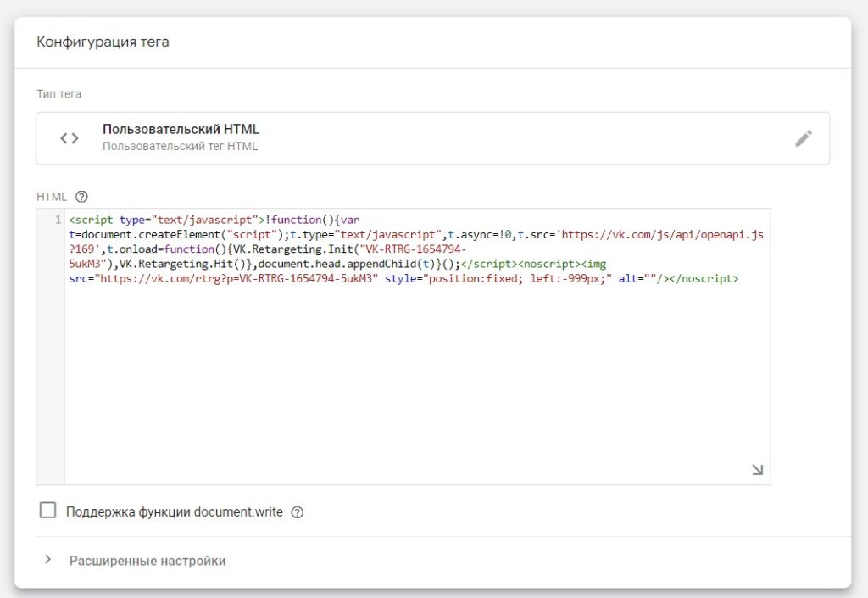868x598 pixels.
Task: Open help icon beside document.write option
Action: click(297, 512)
